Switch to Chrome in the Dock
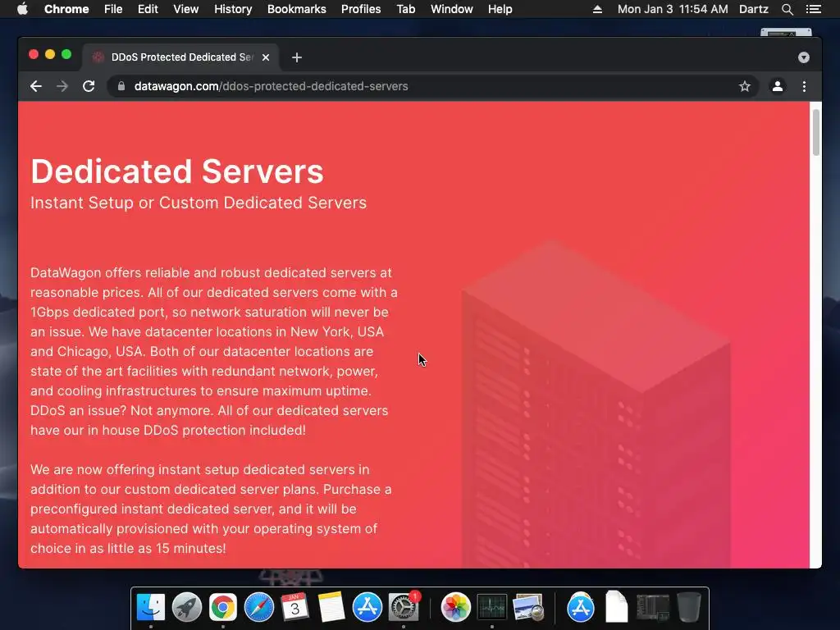This screenshot has width=840, height=630. pyautogui.click(x=223, y=607)
